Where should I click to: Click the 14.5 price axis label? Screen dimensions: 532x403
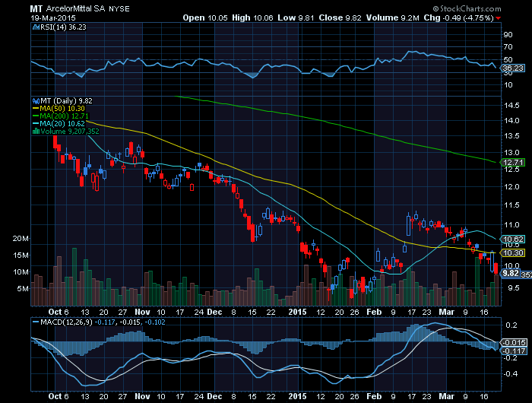click(511, 106)
